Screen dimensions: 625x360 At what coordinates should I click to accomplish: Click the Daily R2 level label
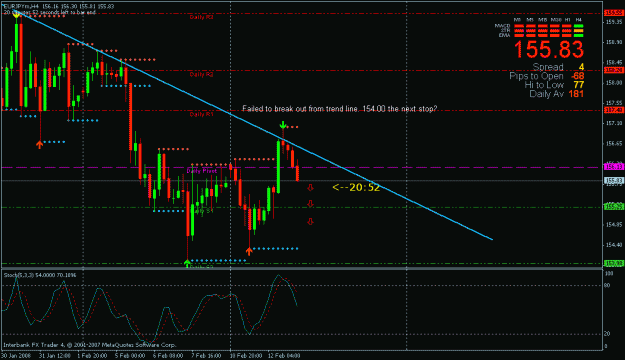[201, 75]
